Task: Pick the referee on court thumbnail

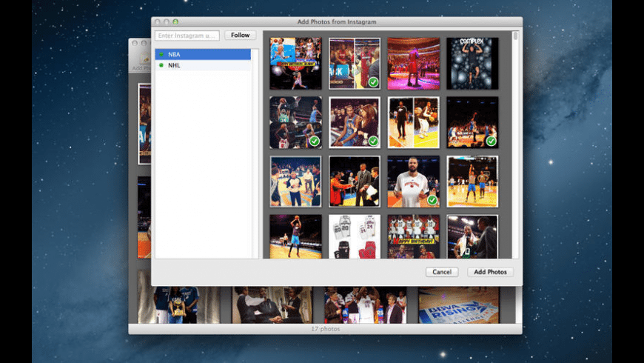Action: coord(295,181)
